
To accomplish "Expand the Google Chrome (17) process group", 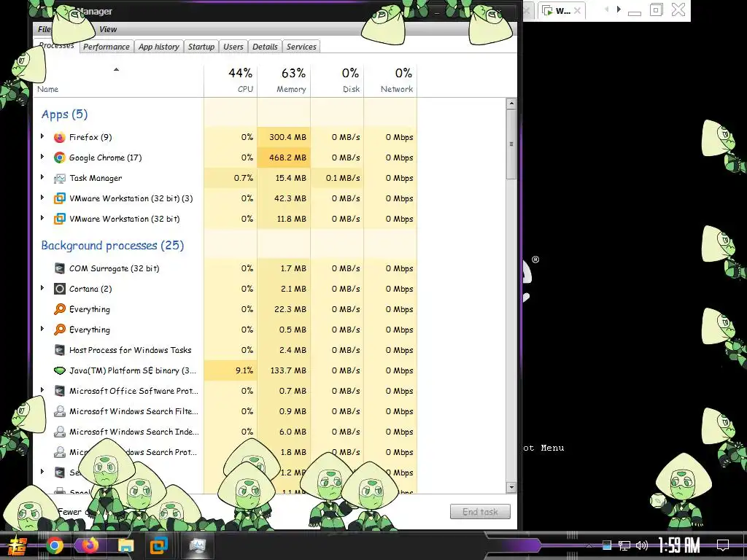I will coord(42,157).
